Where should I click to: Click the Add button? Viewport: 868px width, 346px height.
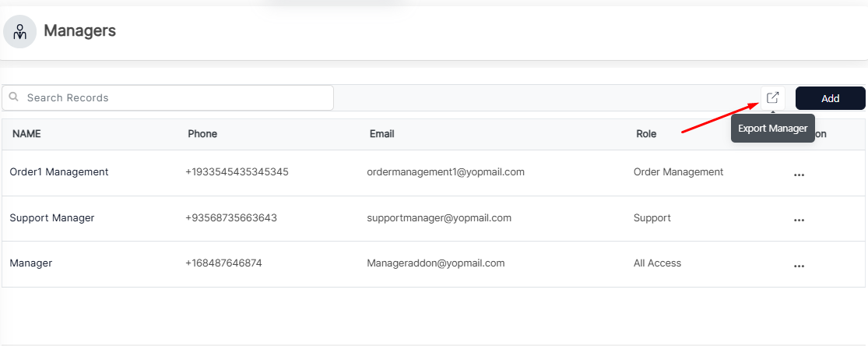(x=831, y=98)
